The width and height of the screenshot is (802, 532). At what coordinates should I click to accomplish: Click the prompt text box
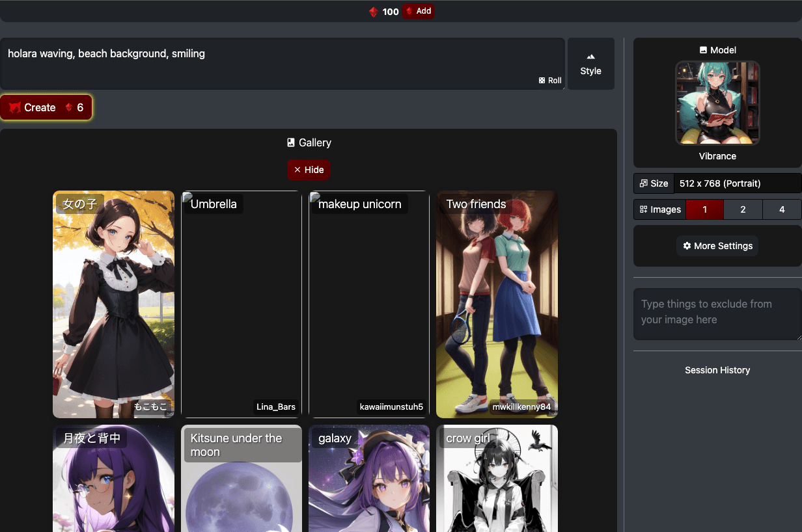click(x=282, y=64)
